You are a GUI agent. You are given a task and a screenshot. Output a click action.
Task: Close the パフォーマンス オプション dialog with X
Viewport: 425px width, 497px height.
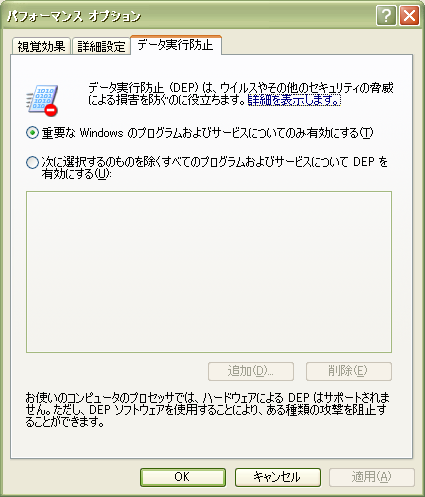(x=409, y=16)
